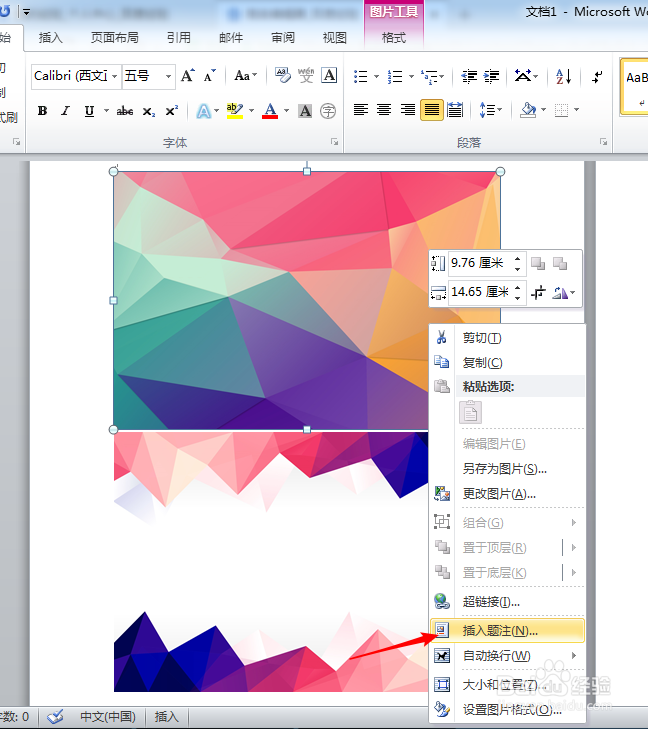The height and width of the screenshot is (729, 648).
Task: Open borders dropdown arrow
Action: coord(576,110)
